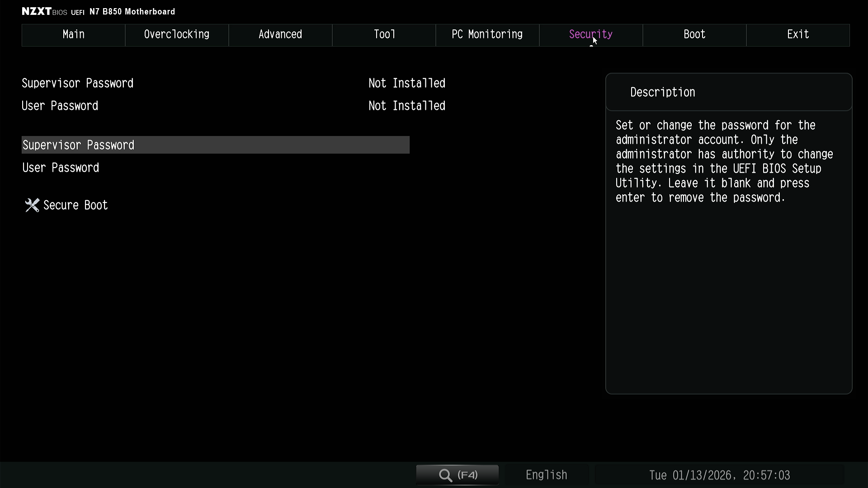Open the Exit tab
The height and width of the screenshot is (488, 868).
coord(798,35)
